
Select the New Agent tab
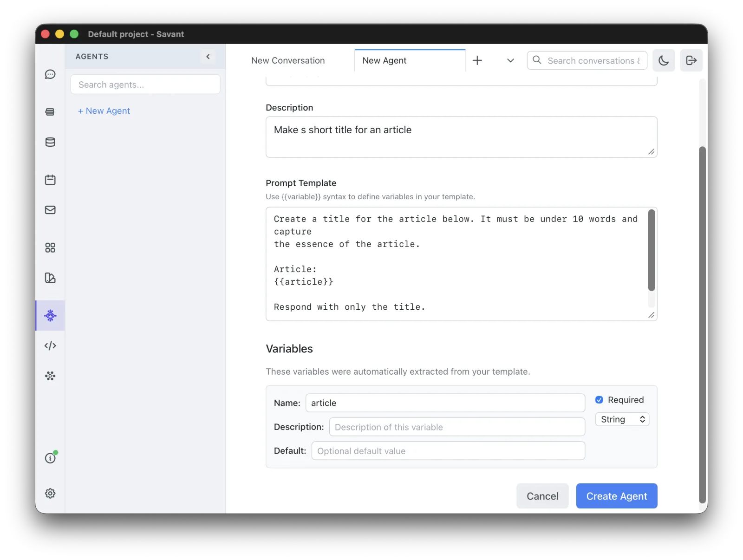pos(410,60)
